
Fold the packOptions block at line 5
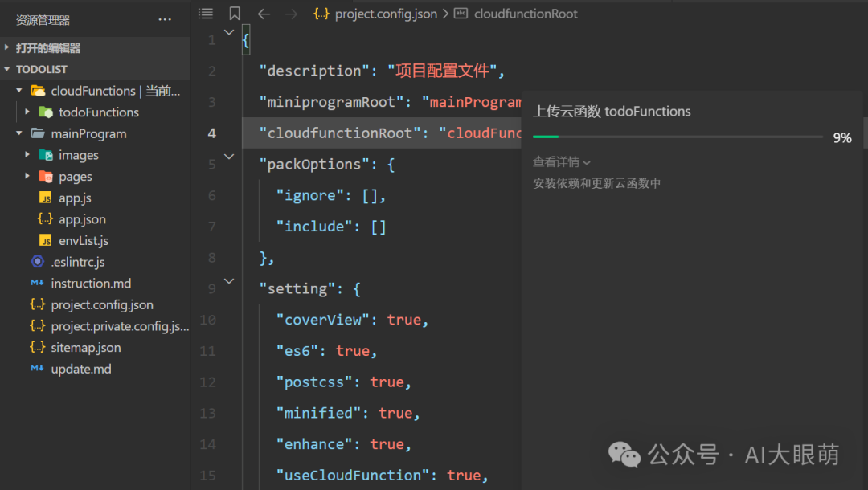229,157
